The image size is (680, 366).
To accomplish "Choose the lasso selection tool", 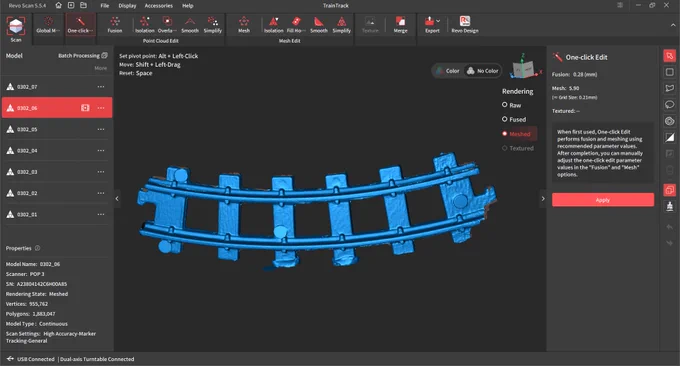I will click(x=670, y=105).
